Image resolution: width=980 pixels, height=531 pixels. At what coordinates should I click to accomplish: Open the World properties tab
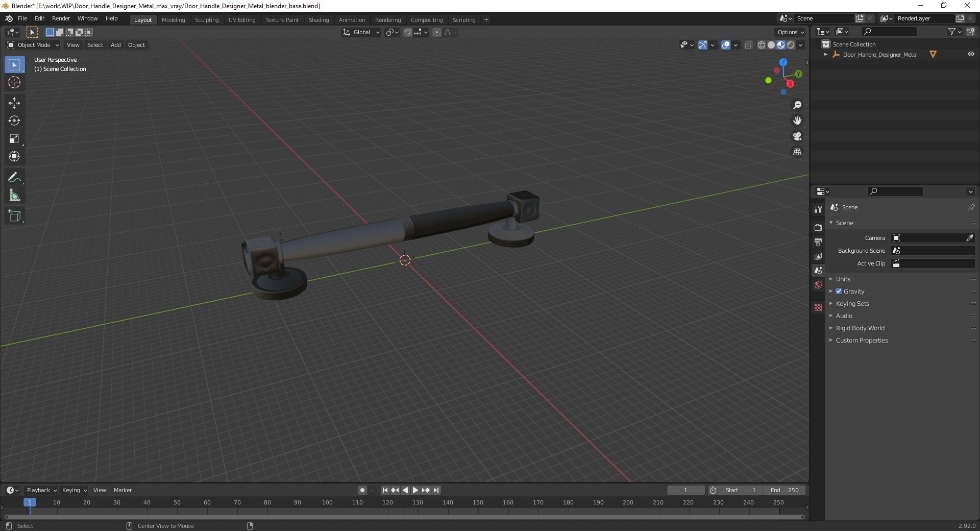pos(818,285)
